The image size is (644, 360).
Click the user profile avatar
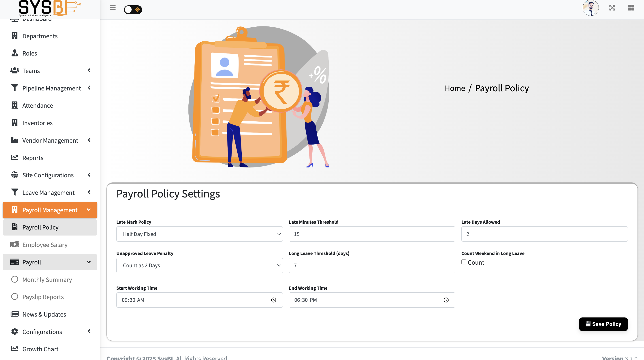pyautogui.click(x=590, y=8)
